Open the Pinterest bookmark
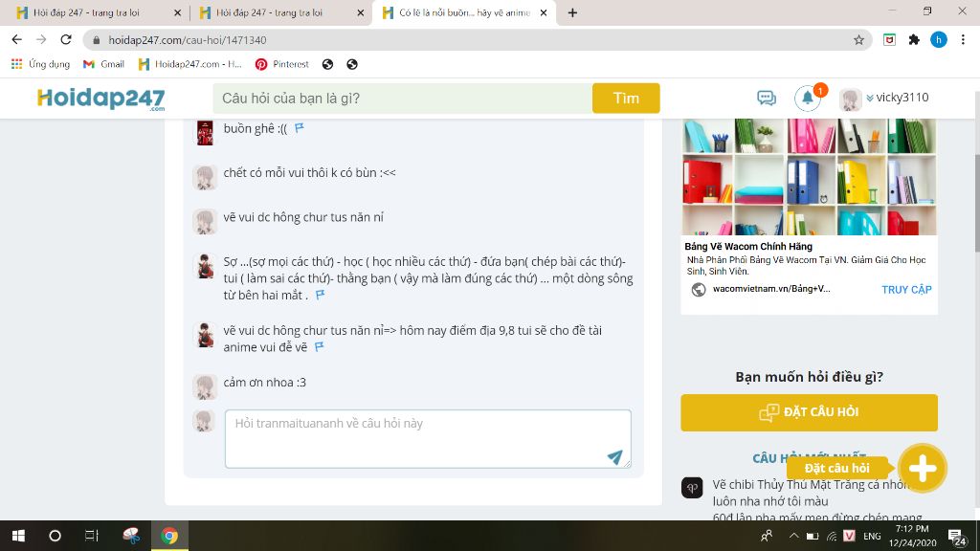980x551 pixels. coord(282,64)
